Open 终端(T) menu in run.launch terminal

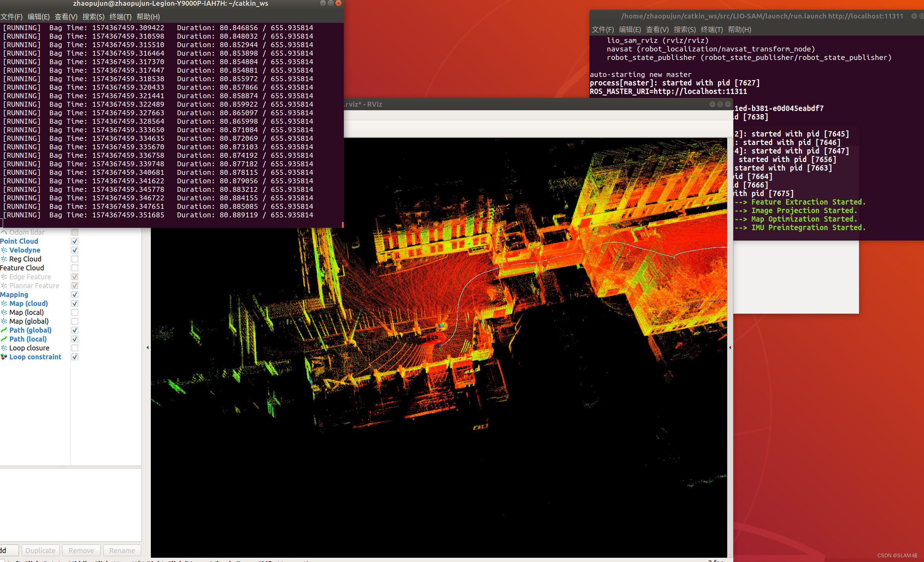click(x=712, y=29)
